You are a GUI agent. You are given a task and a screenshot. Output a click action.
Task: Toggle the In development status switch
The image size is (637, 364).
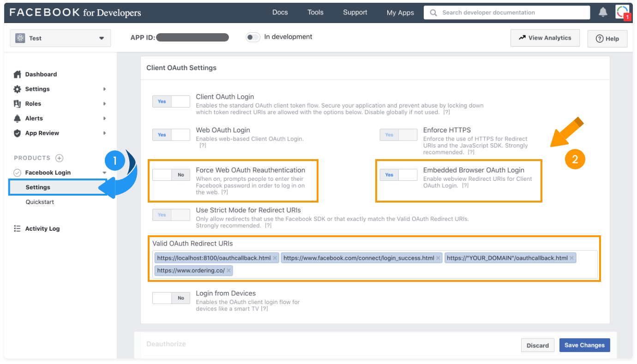[x=253, y=37]
